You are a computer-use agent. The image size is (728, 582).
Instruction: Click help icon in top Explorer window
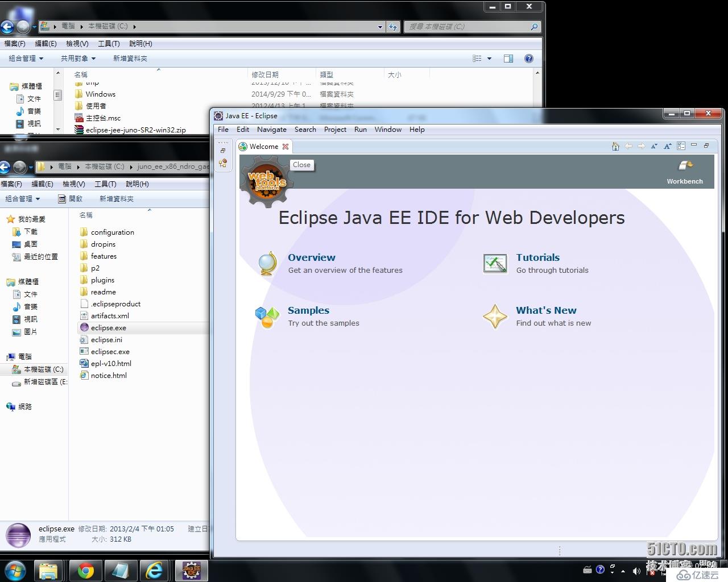[x=529, y=59]
